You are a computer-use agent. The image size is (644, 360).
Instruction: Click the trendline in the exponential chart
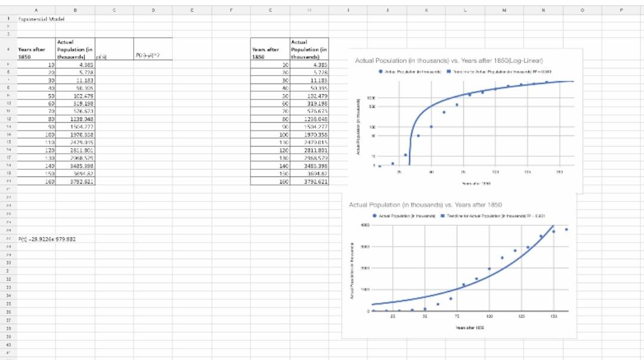point(489,274)
